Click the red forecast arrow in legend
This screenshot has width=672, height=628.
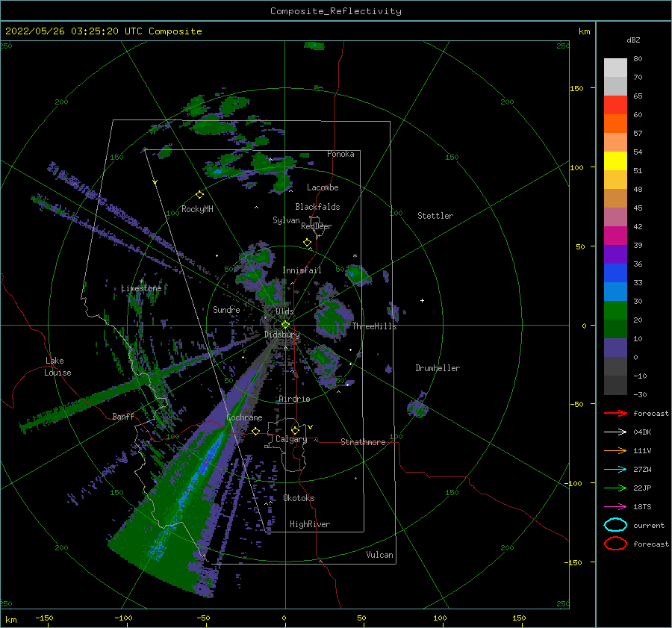pyautogui.click(x=615, y=413)
